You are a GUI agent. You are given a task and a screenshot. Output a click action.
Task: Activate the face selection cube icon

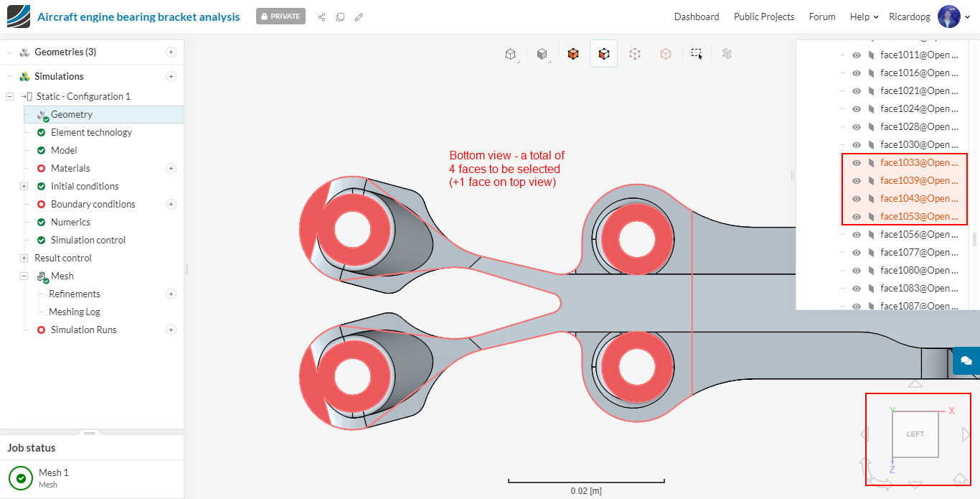(603, 54)
